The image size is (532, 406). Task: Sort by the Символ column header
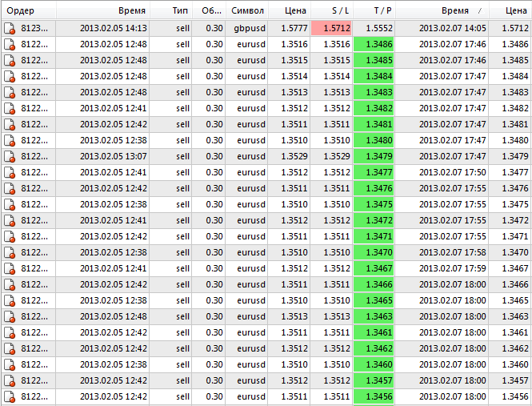[x=246, y=10]
